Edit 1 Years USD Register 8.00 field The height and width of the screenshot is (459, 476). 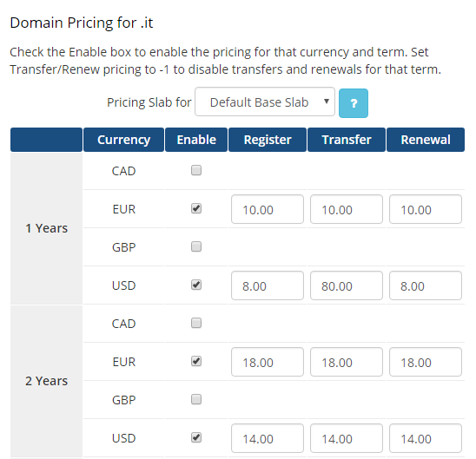tap(268, 285)
